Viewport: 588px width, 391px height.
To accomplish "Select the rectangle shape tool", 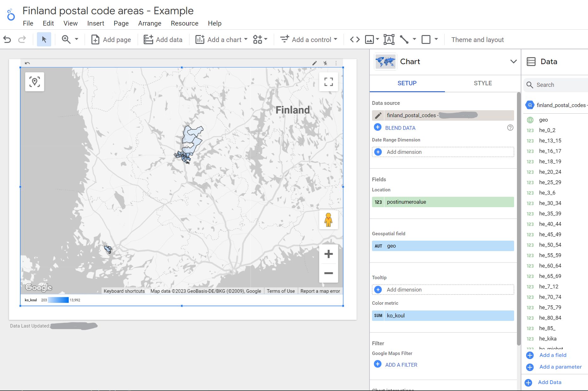I will 426,39.
